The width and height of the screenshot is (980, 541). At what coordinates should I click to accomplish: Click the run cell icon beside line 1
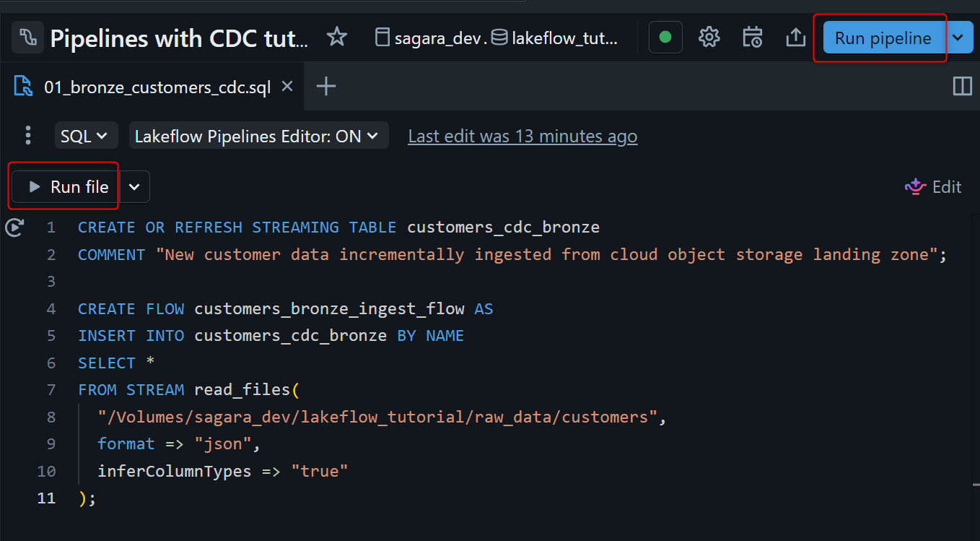click(14, 228)
